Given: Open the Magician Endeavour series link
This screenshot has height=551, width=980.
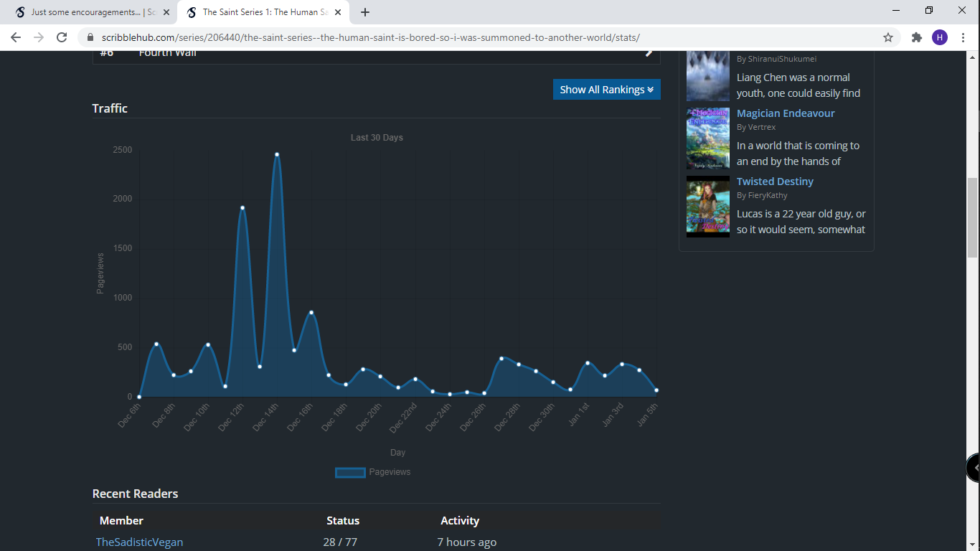Looking at the screenshot, I should click(x=786, y=113).
